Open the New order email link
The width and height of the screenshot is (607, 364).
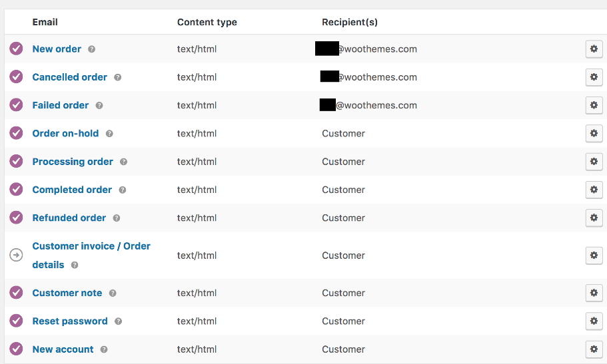(x=57, y=49)
